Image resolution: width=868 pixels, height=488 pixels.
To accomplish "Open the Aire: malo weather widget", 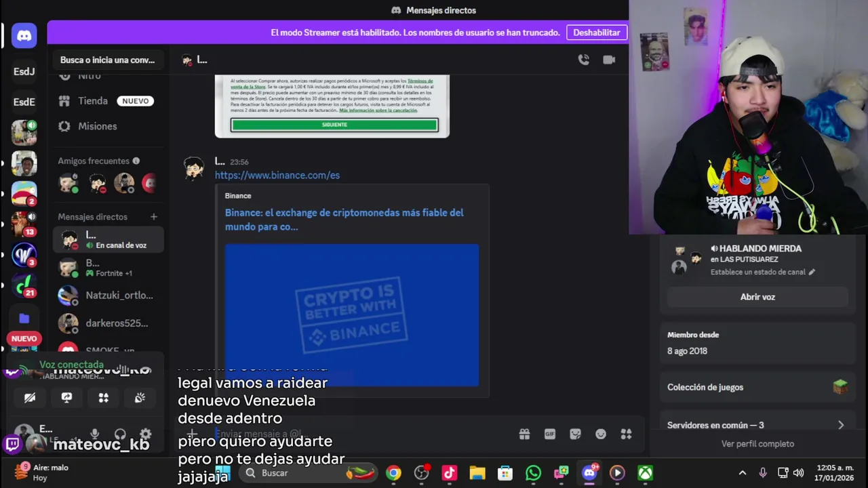I will pyautogui.click(x=42, y=472).
